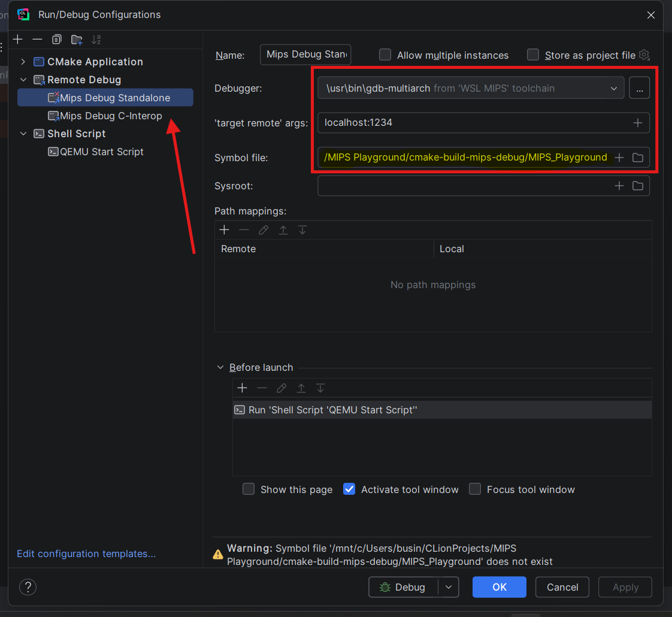Viewport: 672px width, 617px height.
Task: Click Local column header in path mappings
Action: [x=543, y=249]
